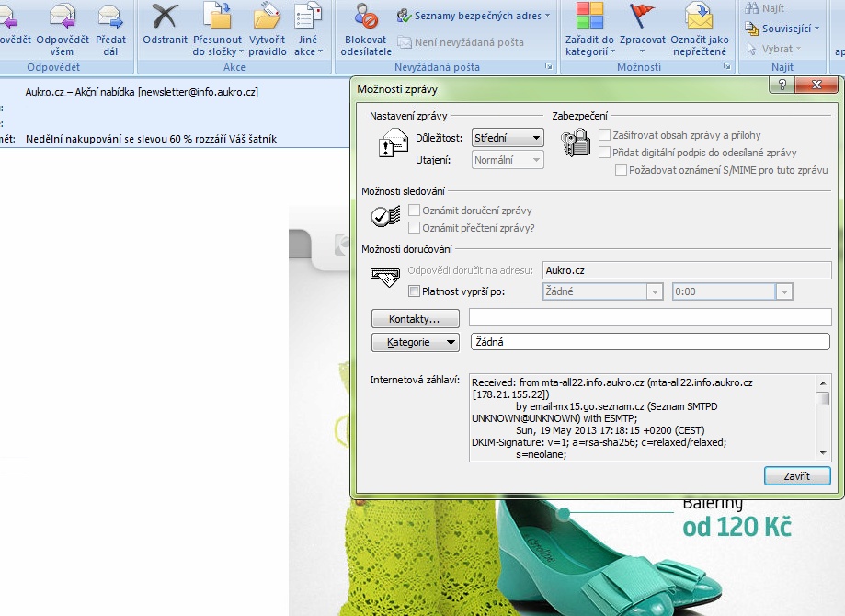Open the Důležitost dropdown

tap(507, 138)
